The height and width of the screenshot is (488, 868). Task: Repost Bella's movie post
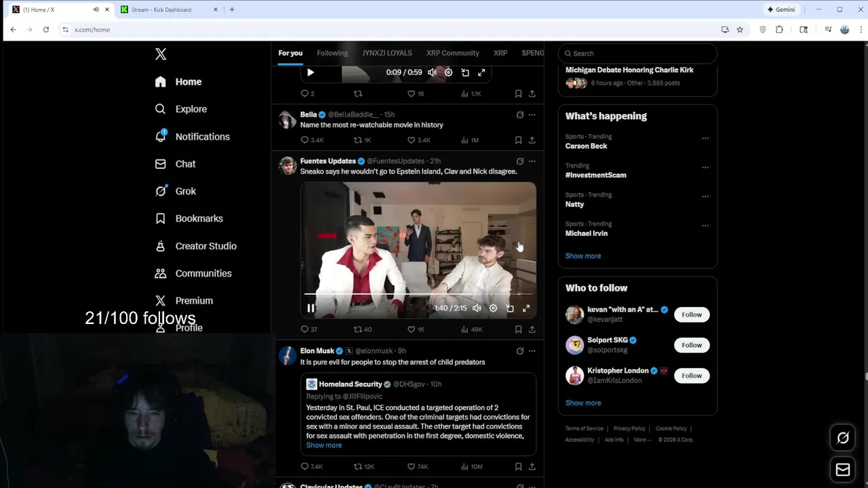pyautogui.click(x=362, y=140)
